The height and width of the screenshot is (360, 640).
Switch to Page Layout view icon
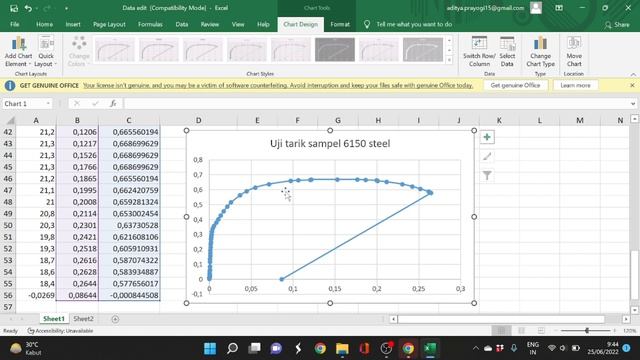click(x=521, y=331)
